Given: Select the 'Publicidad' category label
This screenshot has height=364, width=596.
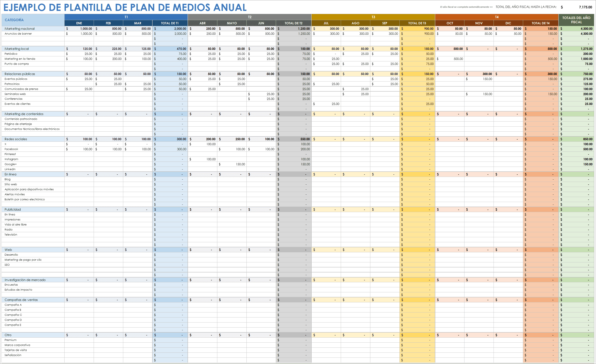Looking at the screenshot, I should click(x=13, y=209).
